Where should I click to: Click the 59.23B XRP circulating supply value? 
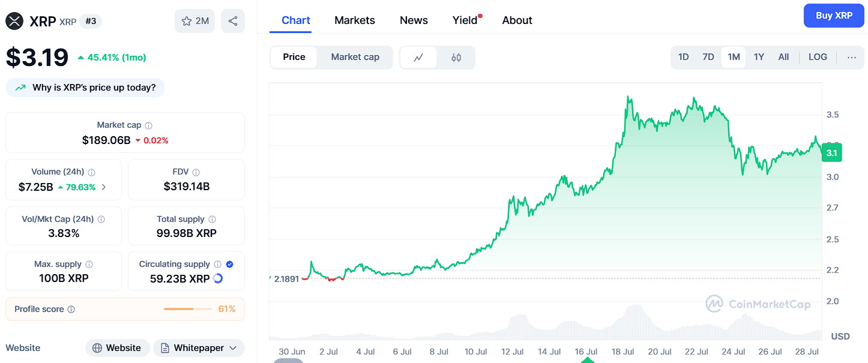coord(180,279)
